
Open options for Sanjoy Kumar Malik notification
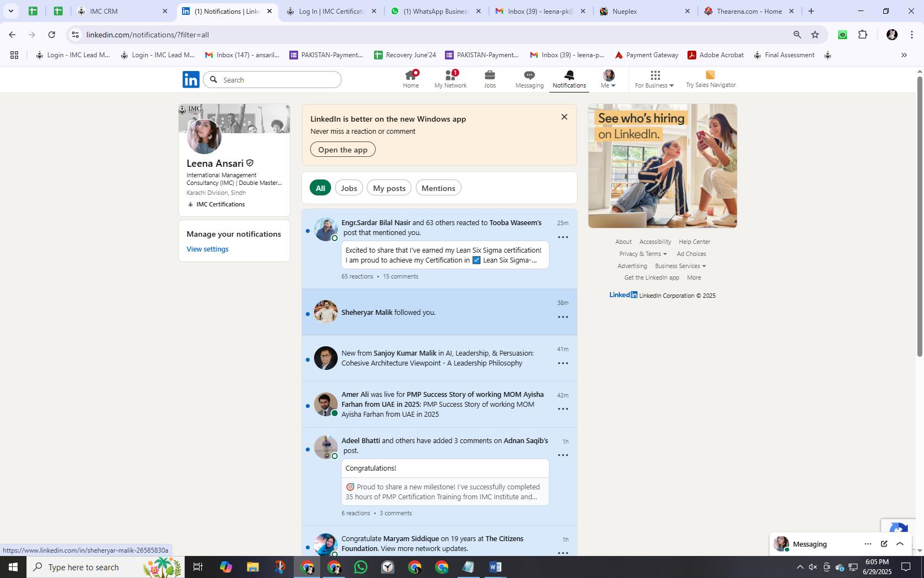(563, 363)
